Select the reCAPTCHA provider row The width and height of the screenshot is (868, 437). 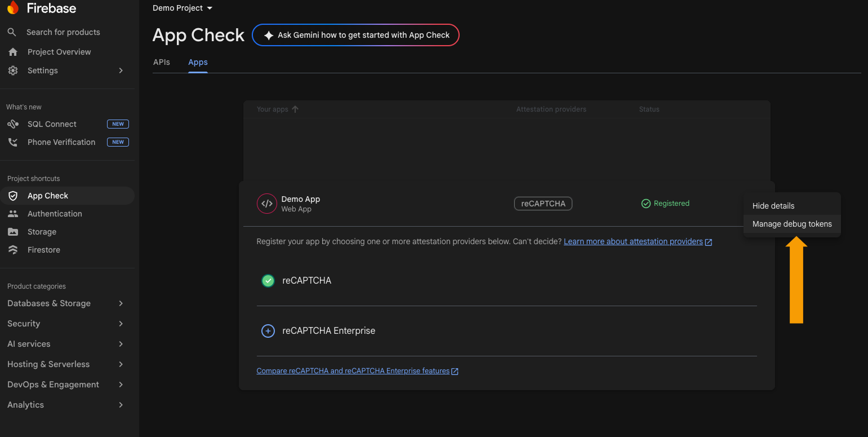506,281
